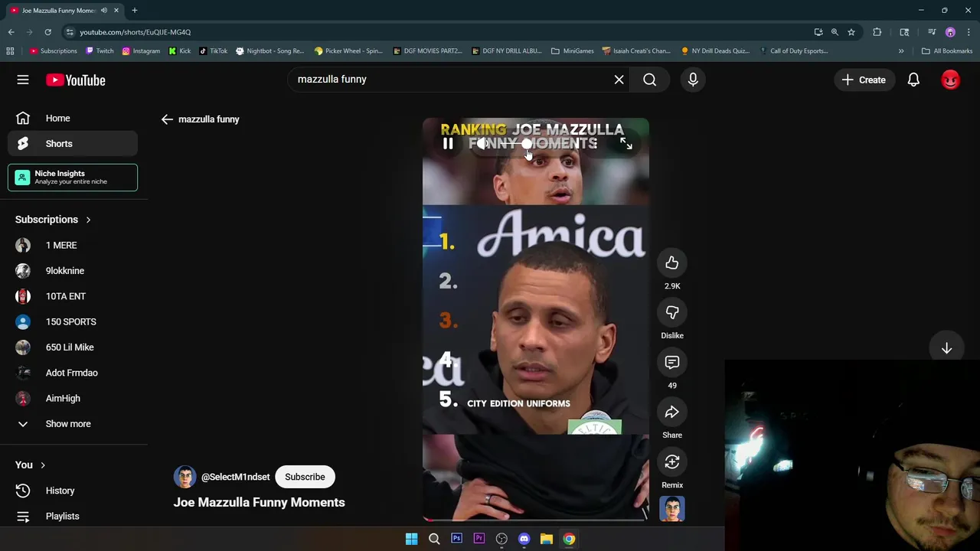The height and width of the screenshot is (551, 980).
Task: Go back using arrow beside 'mazzulla funny'
Action: [167, 119]
